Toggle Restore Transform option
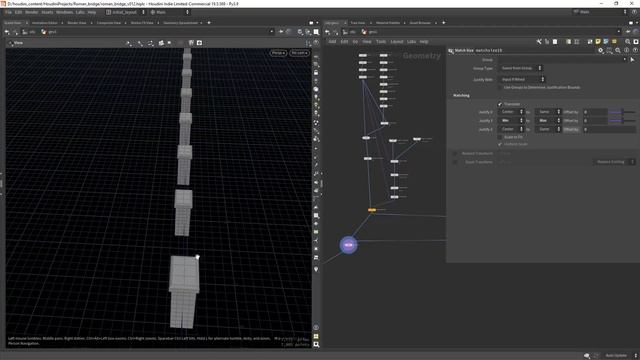The height and width of the screenshot is (360, 640). point(455,153)
